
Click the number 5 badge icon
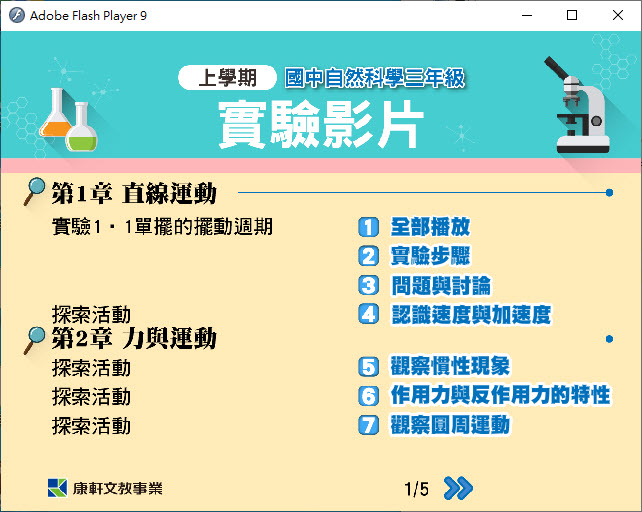(x=369, y=367)
